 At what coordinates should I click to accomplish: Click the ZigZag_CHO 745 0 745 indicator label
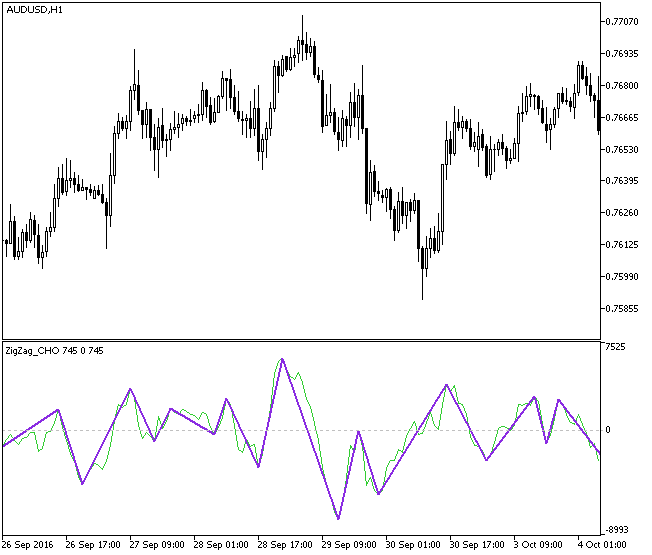pyautogui.click(x=54, y=351)
